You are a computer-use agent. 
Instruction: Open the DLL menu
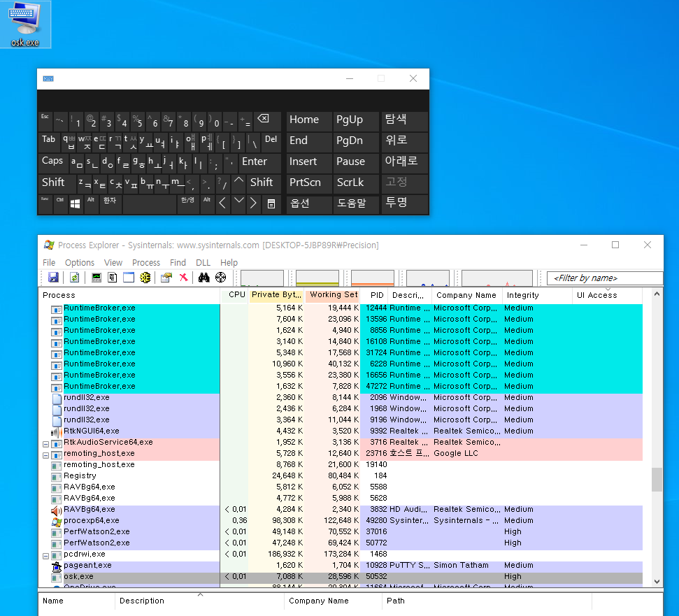click(203, 263)
